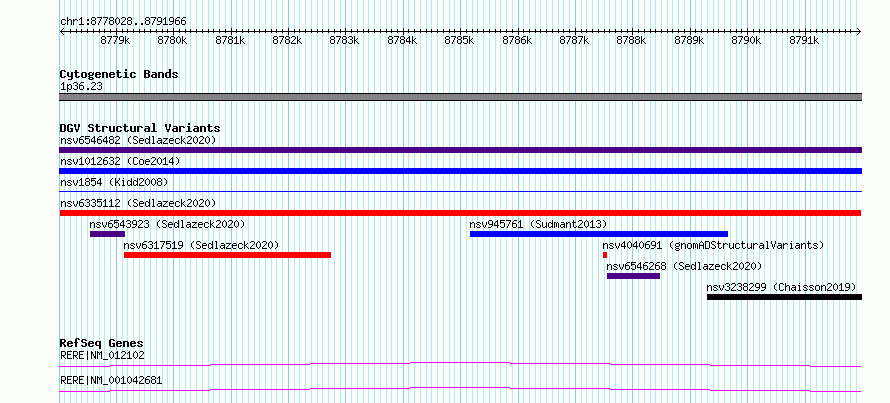Open the nsv1012632 (Coe2014) label

120,161
